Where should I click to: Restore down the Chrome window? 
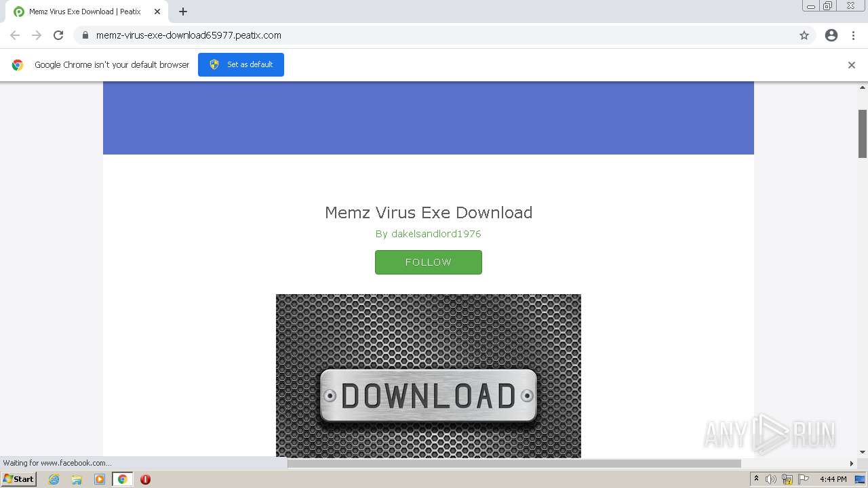point(828,6)
